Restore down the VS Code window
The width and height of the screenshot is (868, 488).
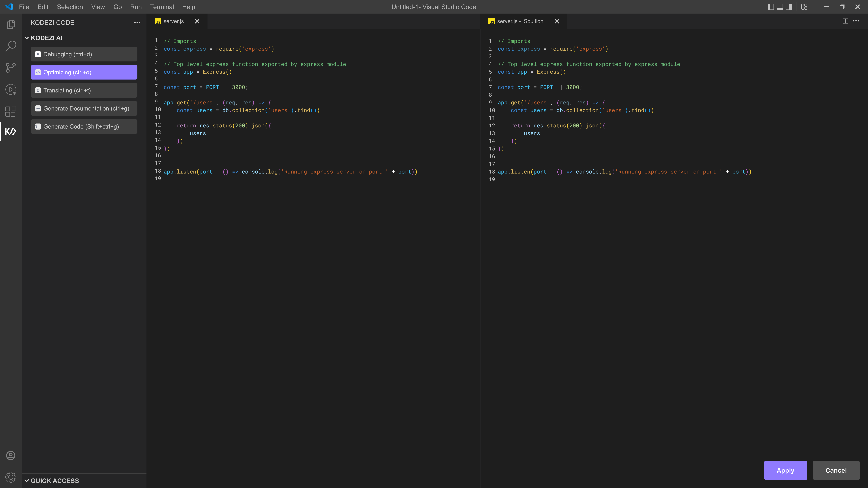[842, 7]
